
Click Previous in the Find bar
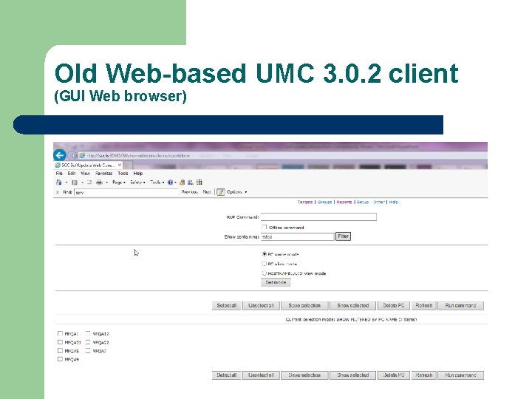(189, 192)
